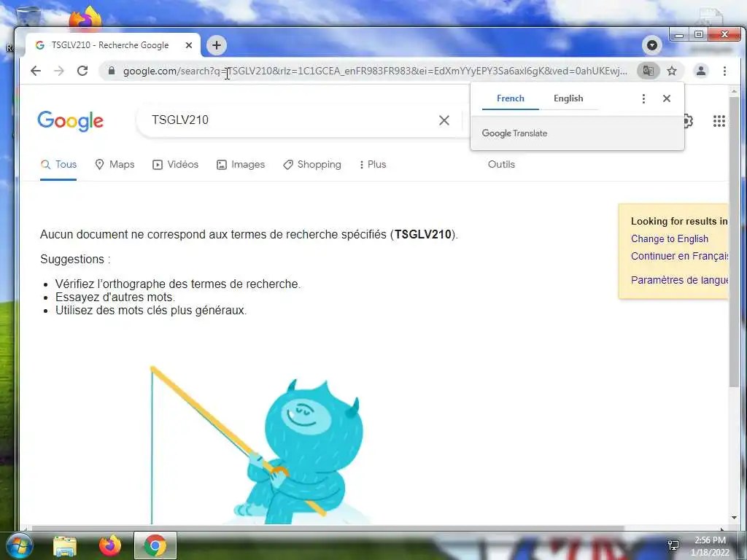The height and width of the screenshot is (560, 747).
Task: Click the network tray icon
Action: click(673, 545)
